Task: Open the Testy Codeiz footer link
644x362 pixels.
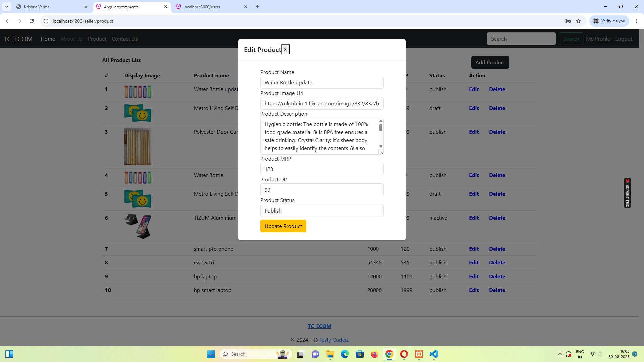Action: 334,340
